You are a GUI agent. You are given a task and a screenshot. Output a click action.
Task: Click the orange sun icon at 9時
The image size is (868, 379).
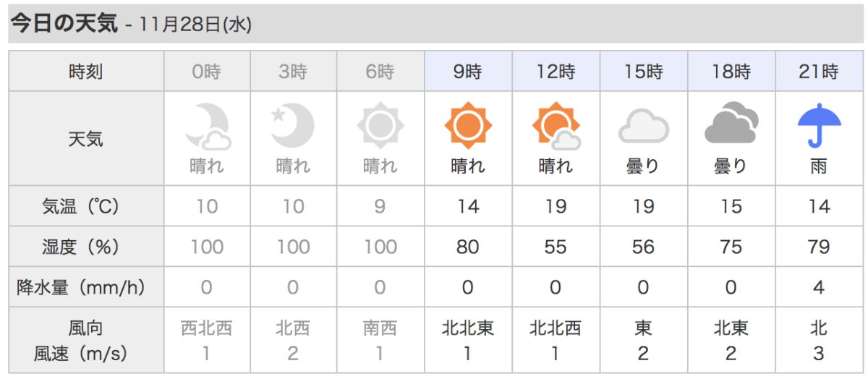tap(468, 126)
